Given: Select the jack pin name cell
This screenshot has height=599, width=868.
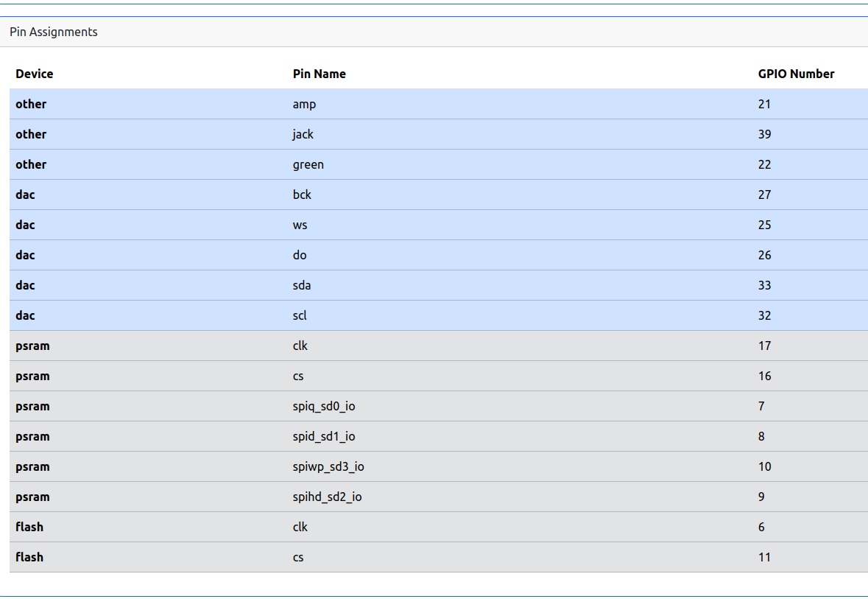Looking at the screenshot, I should click(303, 134).
